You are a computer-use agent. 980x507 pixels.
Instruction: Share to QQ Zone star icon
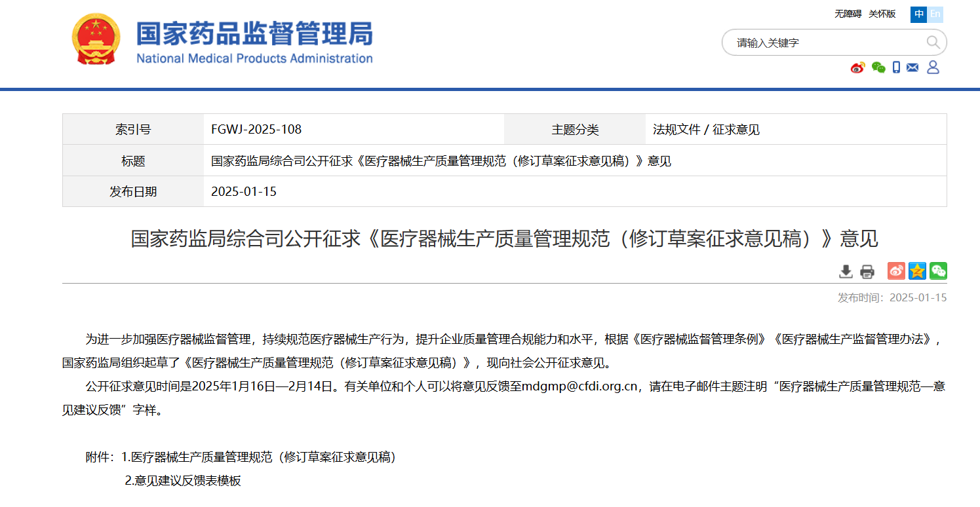click(x=917, y=271)
